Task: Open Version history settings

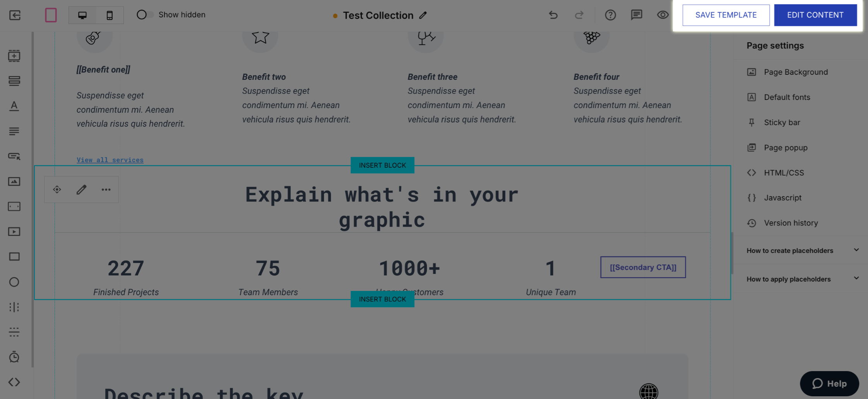Action: (791, 223)
